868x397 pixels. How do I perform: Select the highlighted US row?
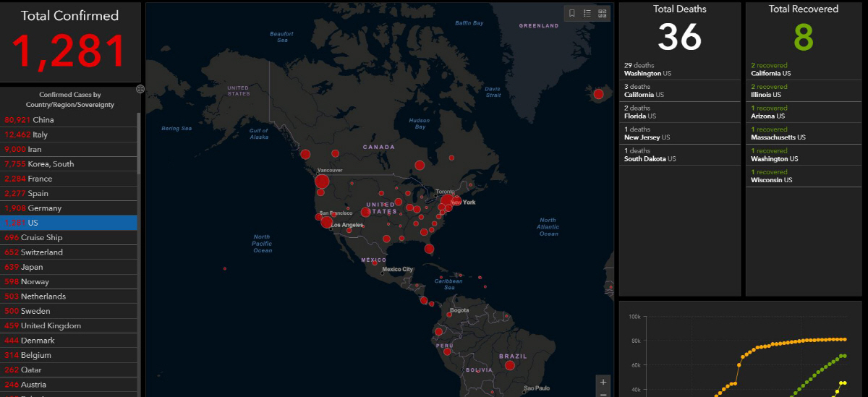(69, 223)
